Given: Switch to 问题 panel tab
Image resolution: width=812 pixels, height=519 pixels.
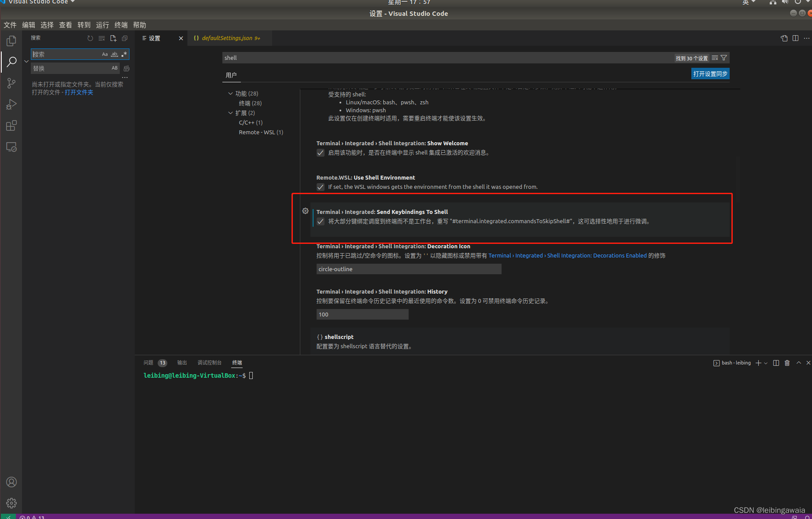Looking at the screenshot, I should (x=148, y=363).
